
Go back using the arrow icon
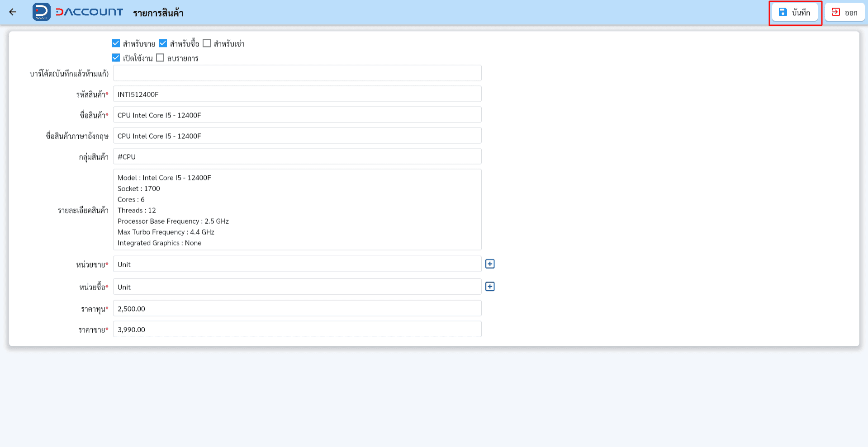[x=13, y=12]
